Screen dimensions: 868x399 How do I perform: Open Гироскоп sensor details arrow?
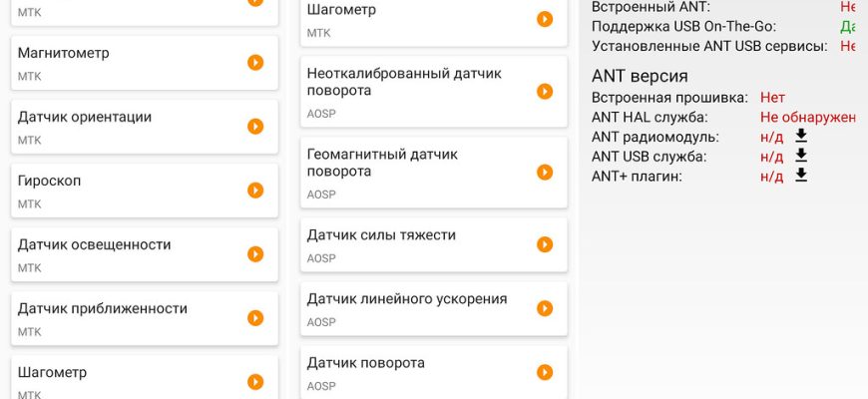coord(255,190)
